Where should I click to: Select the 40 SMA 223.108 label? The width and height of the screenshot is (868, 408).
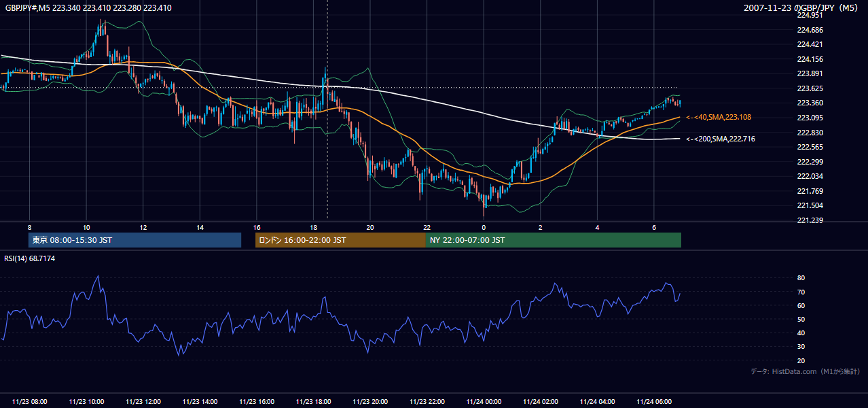pyautogui.click(x=719, y=117)
